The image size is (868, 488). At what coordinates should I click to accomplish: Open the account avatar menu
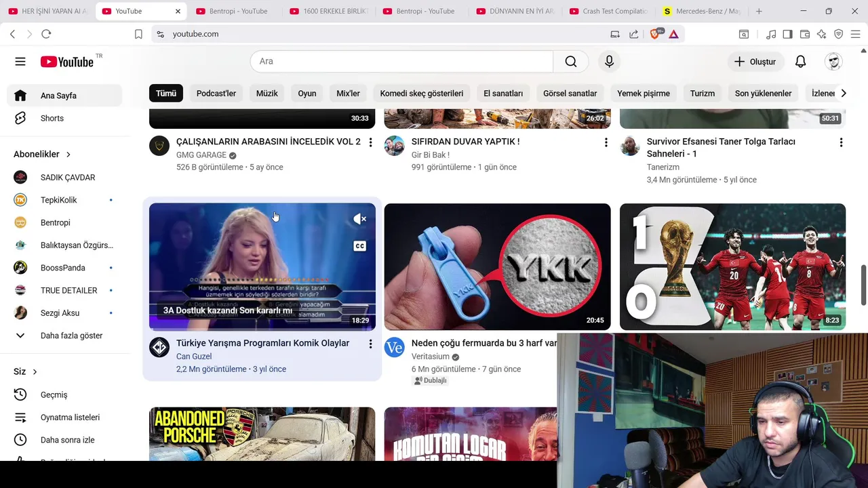pyautogui.click(x=833, y=62)
